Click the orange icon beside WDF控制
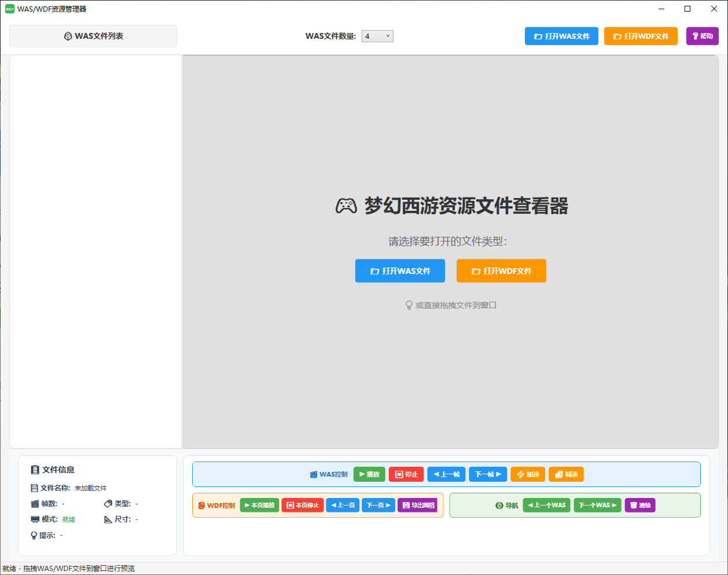Screen dimensions: 728x575 coord(201,506)
